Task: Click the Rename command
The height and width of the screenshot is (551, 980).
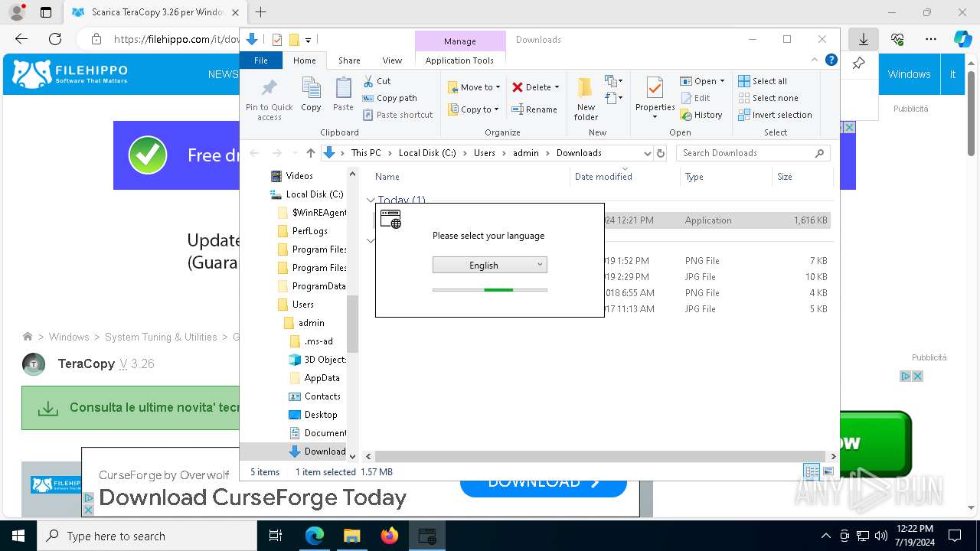Action: [534, 109]
